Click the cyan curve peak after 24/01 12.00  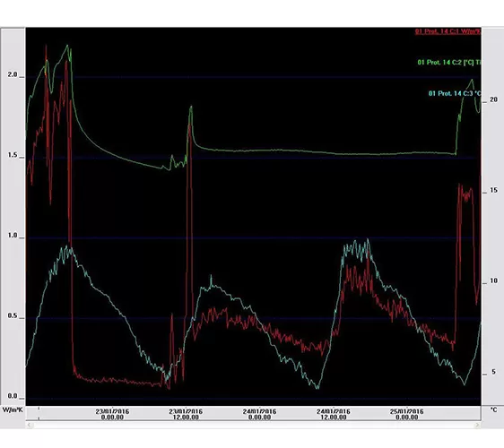[368, 239]
